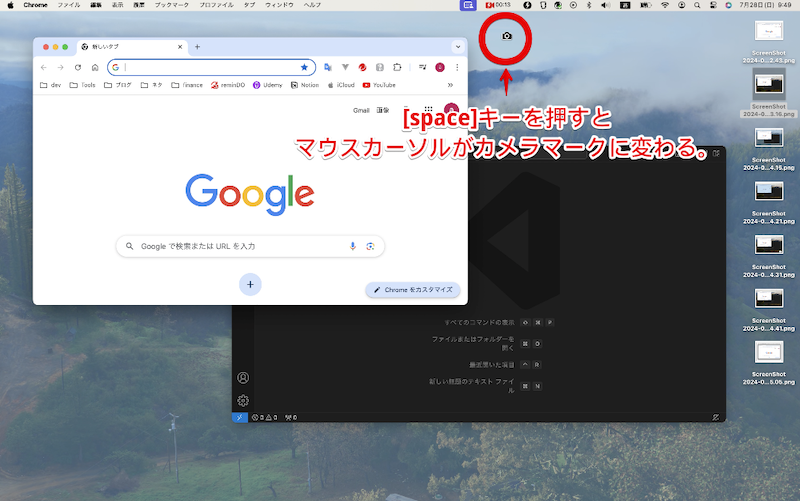This screenshot has height=501, width=800.
Task: Open the 画像 link
Action: 383,110
